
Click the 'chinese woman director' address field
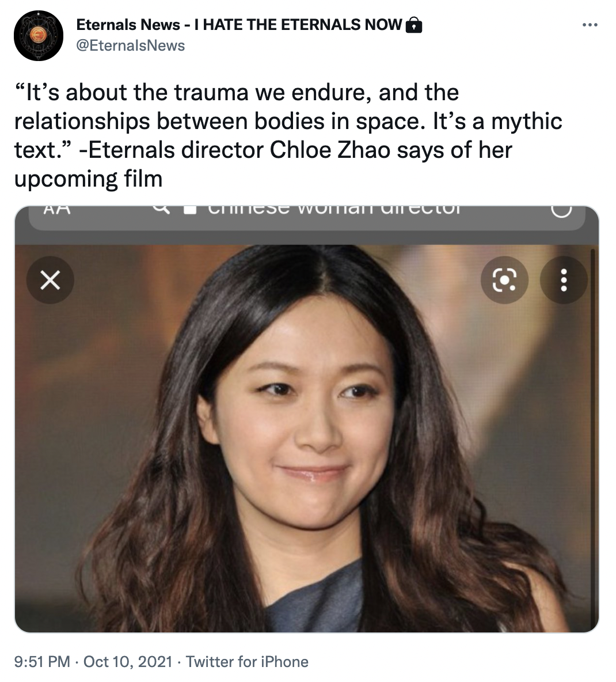(x=307, y=218)
